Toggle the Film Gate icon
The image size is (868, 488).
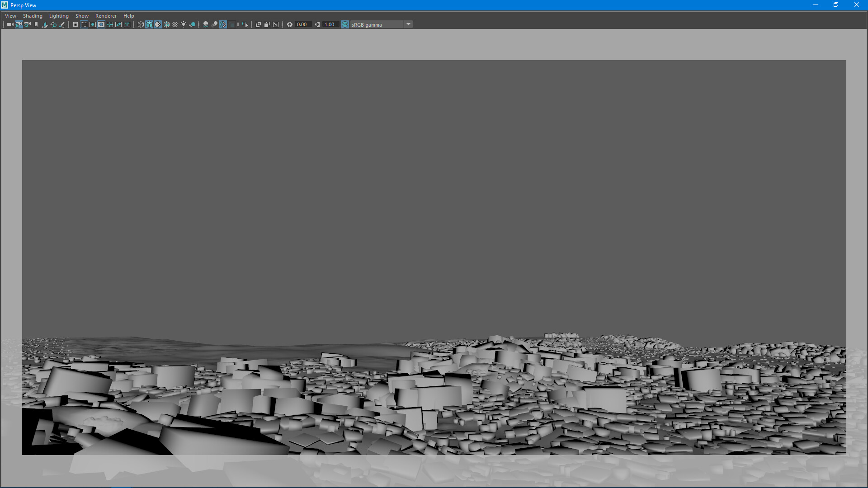[84, 24]
